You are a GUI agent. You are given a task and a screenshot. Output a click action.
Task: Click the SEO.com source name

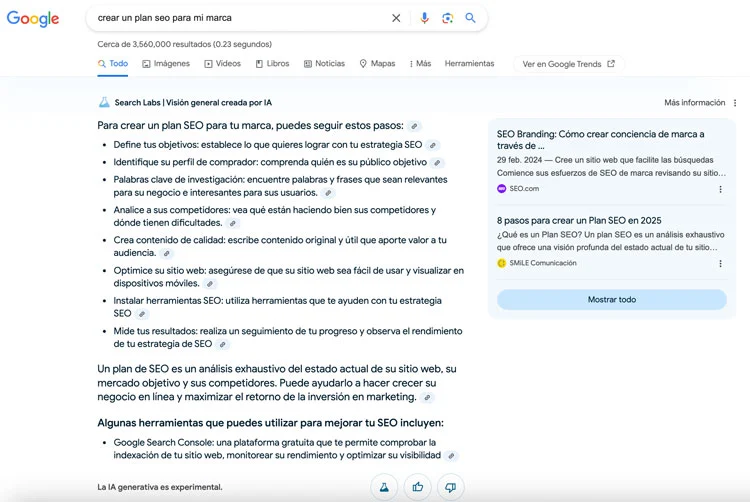coord(524,189)
